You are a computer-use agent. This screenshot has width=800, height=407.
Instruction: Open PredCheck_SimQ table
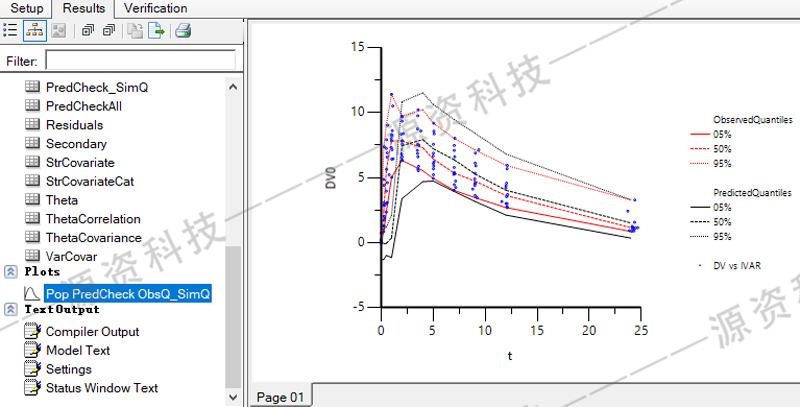tap(97, 87)
